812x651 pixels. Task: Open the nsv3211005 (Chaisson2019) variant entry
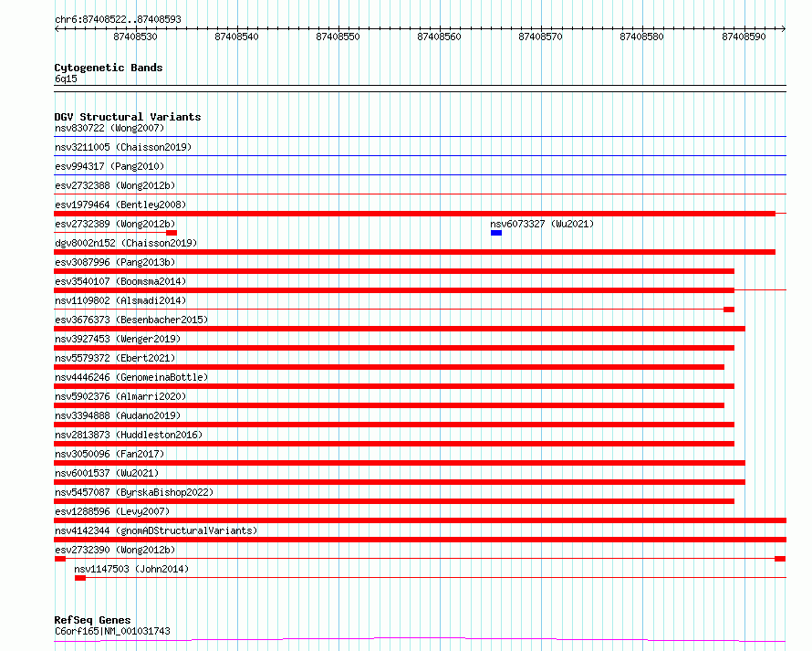click(123, 148)
